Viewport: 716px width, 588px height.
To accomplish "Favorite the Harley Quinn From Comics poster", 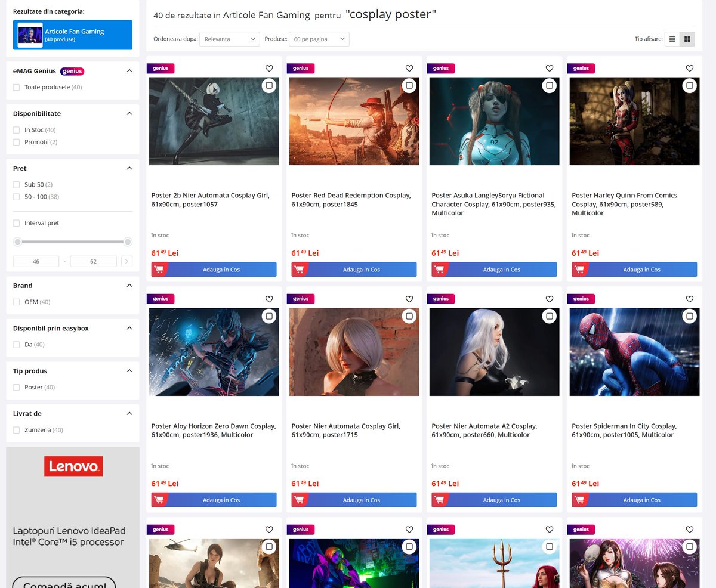I will pyautogui.click(x=690, y=68).
